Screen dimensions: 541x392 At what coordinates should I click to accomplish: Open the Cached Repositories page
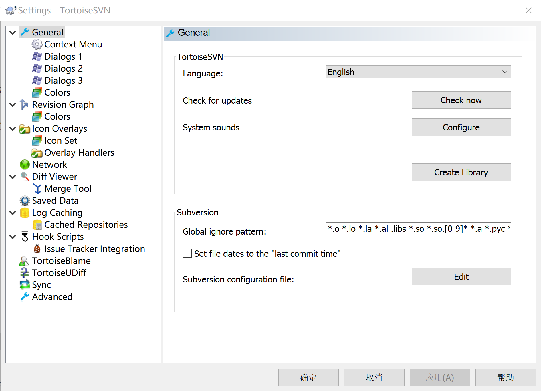coord(86,225)
